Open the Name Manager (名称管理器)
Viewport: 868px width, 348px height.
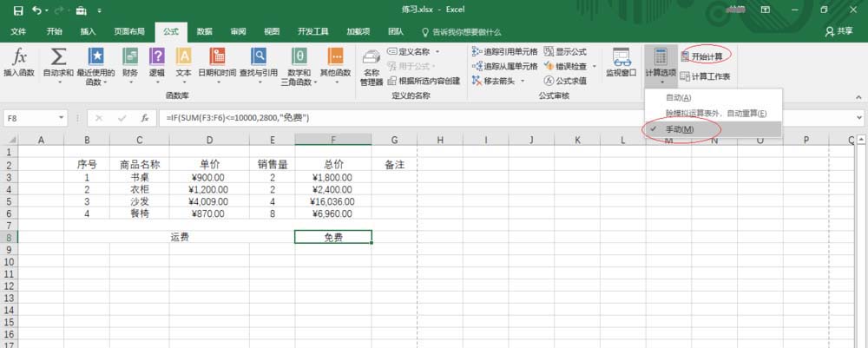click(x=372, y=64)
